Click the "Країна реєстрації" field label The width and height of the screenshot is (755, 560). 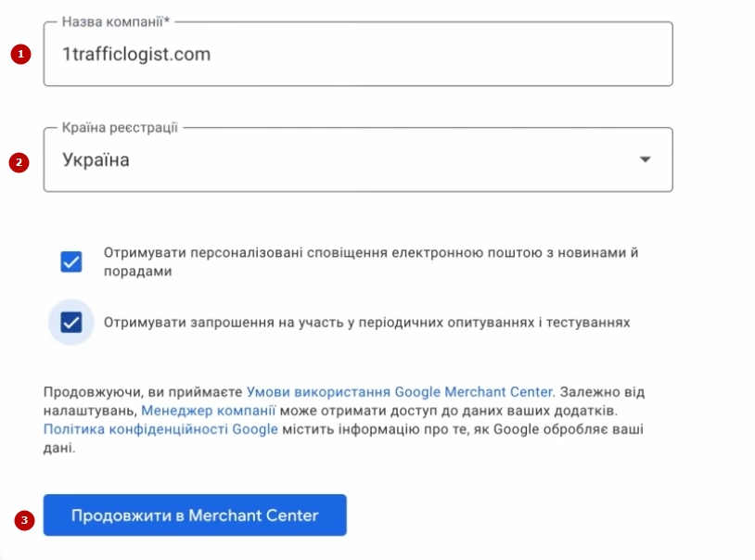point(120,127)
